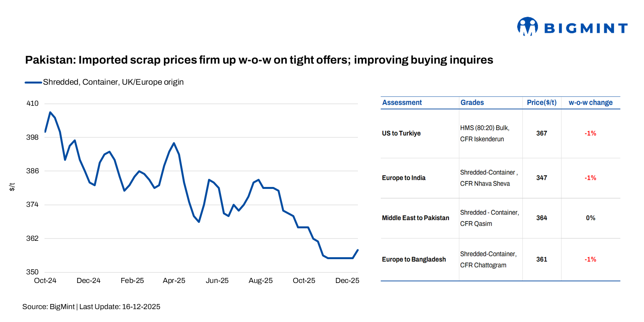Screen dimensions: 644x322
Task: Select the Europe to Bangladesh row label
Action: point(413,260)
